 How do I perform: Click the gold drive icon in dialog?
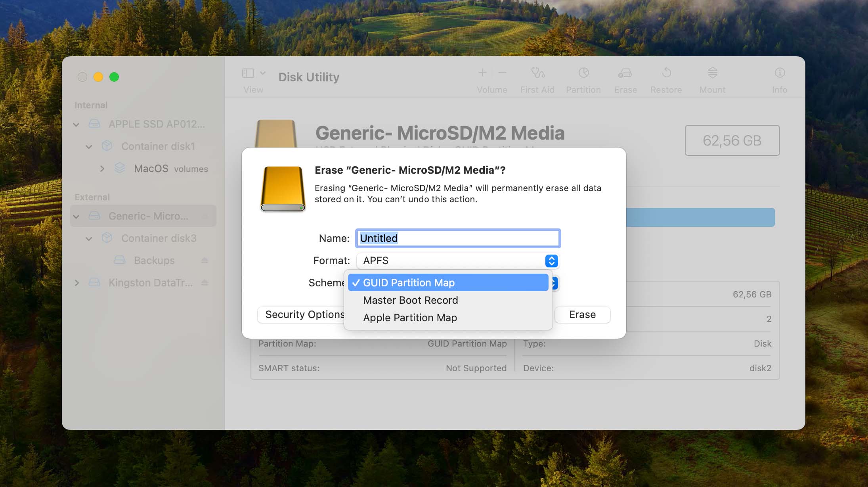(x=283, y=189)
